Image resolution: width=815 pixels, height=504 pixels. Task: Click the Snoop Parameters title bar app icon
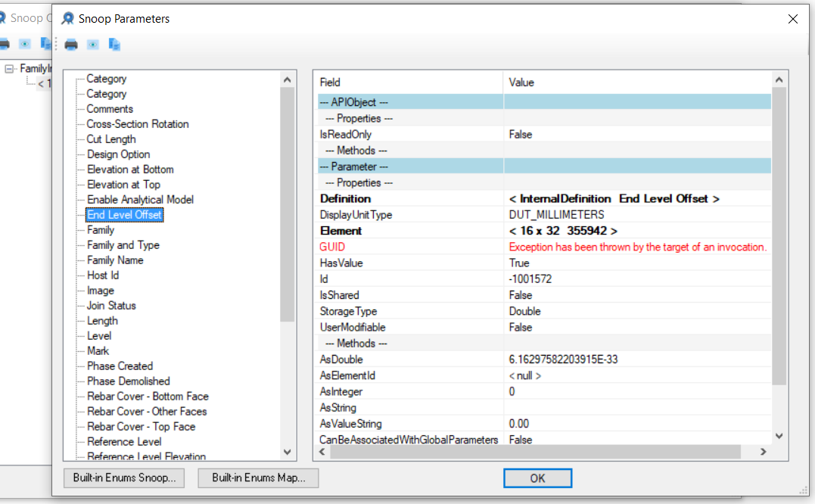coord(68,18)
